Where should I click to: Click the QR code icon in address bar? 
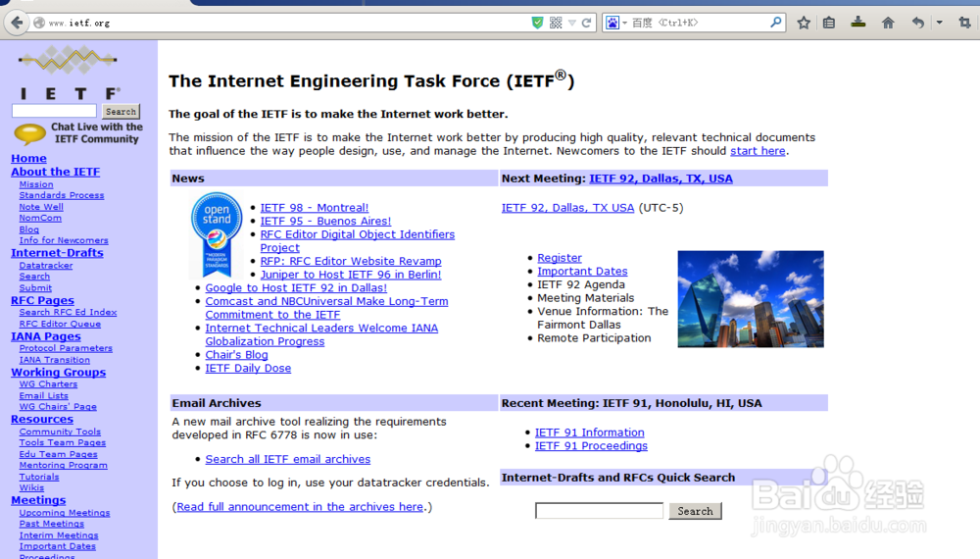click(556, 24)
